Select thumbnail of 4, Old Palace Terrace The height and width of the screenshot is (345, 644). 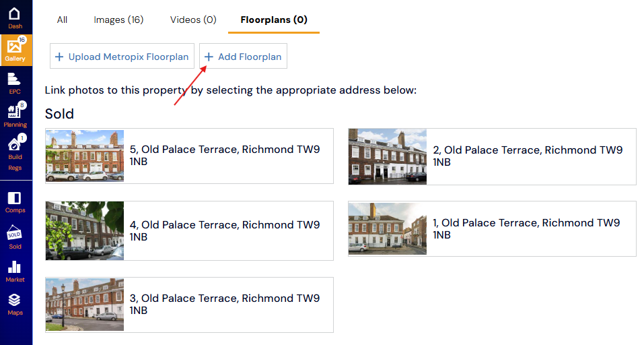point(85,230)
